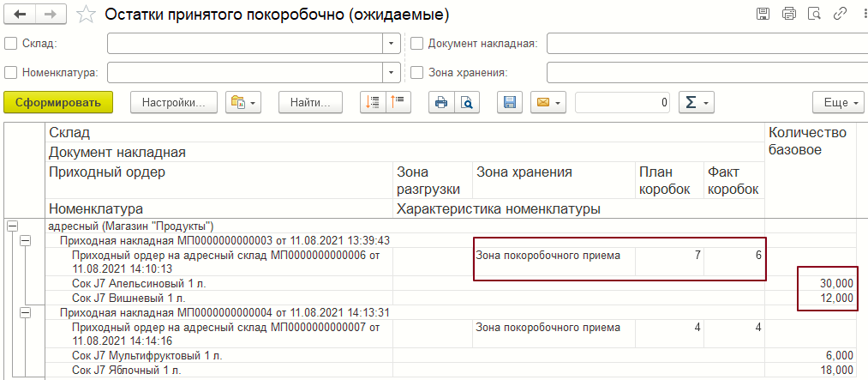Collapse накладная МП0000000000004 group

(x=25, y=312)
